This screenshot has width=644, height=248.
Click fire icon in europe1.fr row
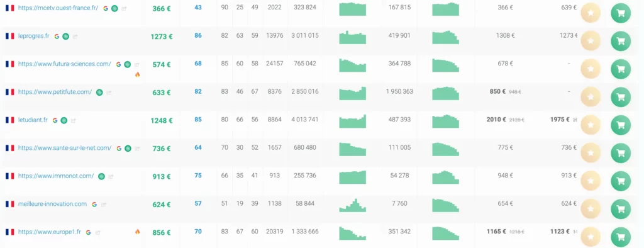[137, 232]
